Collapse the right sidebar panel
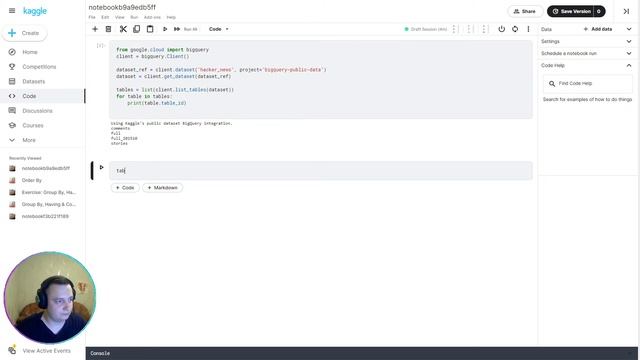640x360 pixels. pos(626,11)
